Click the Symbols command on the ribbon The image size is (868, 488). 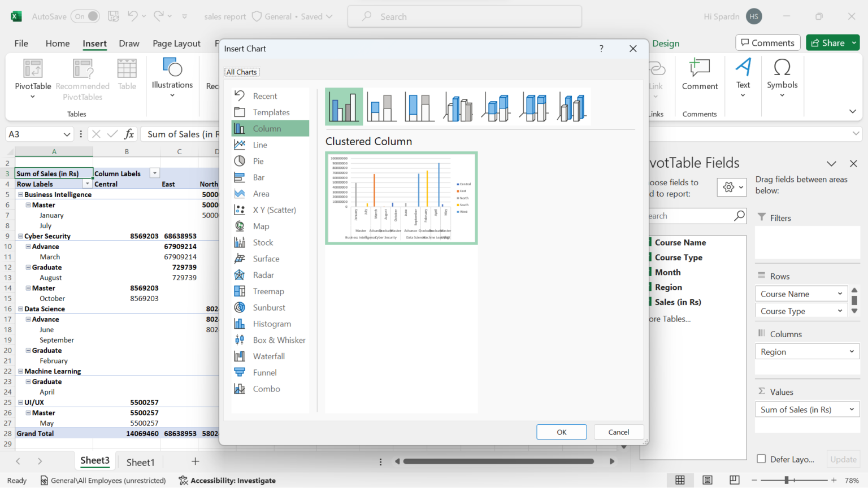[782, 79]
